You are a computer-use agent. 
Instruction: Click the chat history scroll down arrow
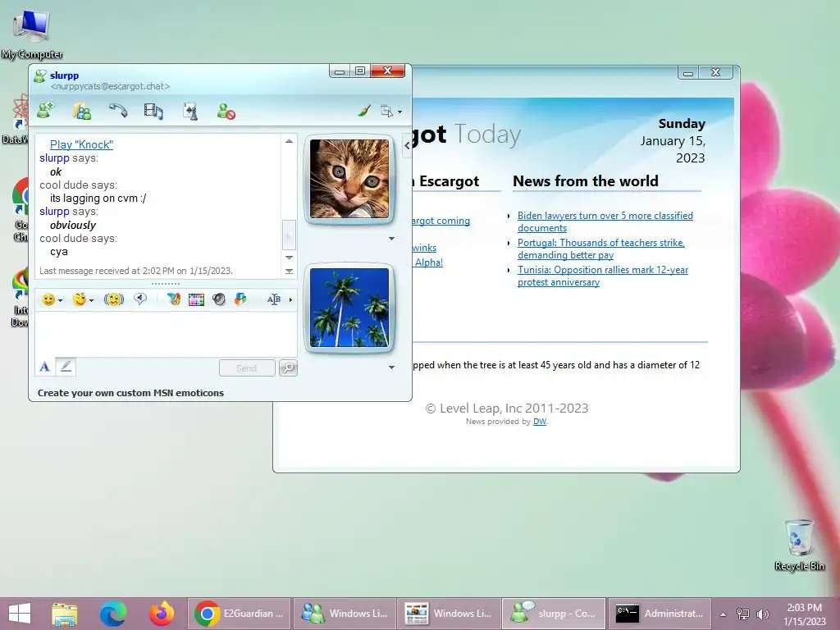pos(290,258)
